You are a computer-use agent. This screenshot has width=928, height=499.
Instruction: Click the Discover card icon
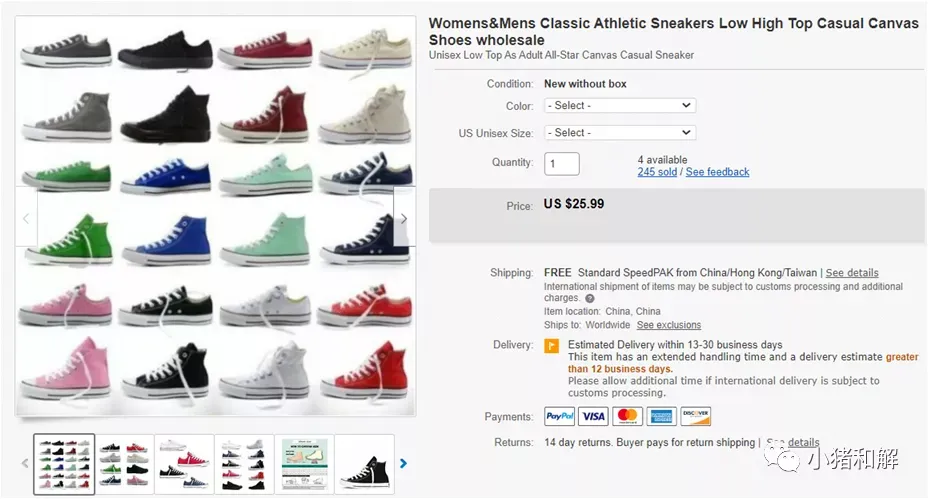[695, 416]
